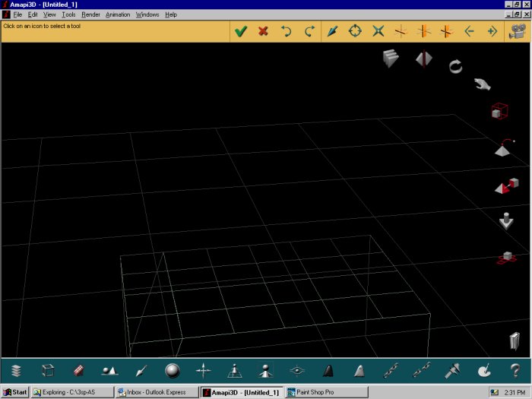Click the red wireframe cube icon
The width and height of the screenshot is (532, 399).
click(499, 111)
